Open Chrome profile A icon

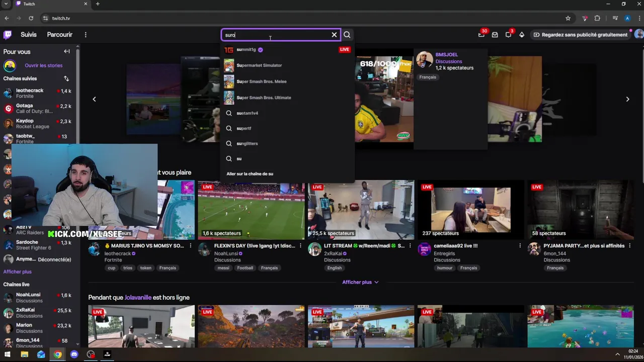(x=627, y=18)
